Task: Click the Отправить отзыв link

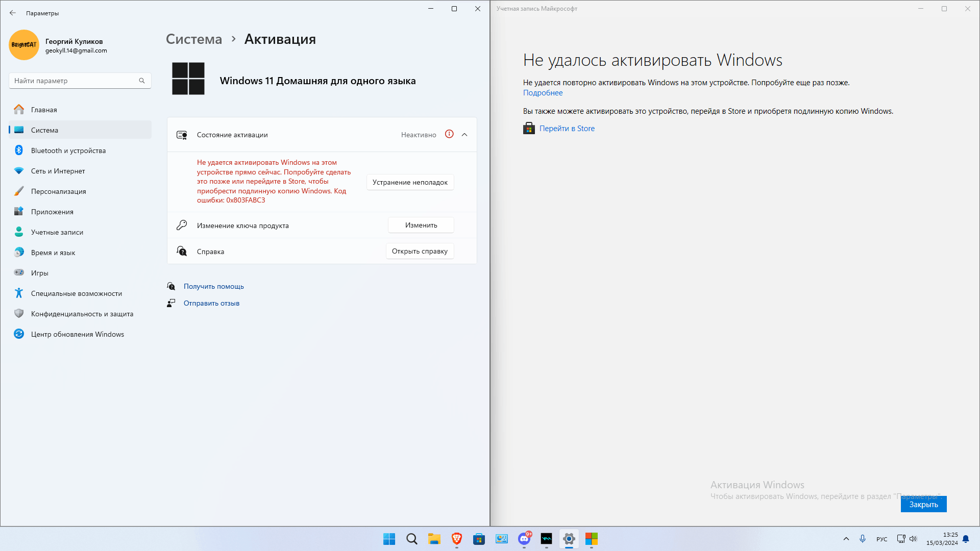Action: [x=211, y=303]
